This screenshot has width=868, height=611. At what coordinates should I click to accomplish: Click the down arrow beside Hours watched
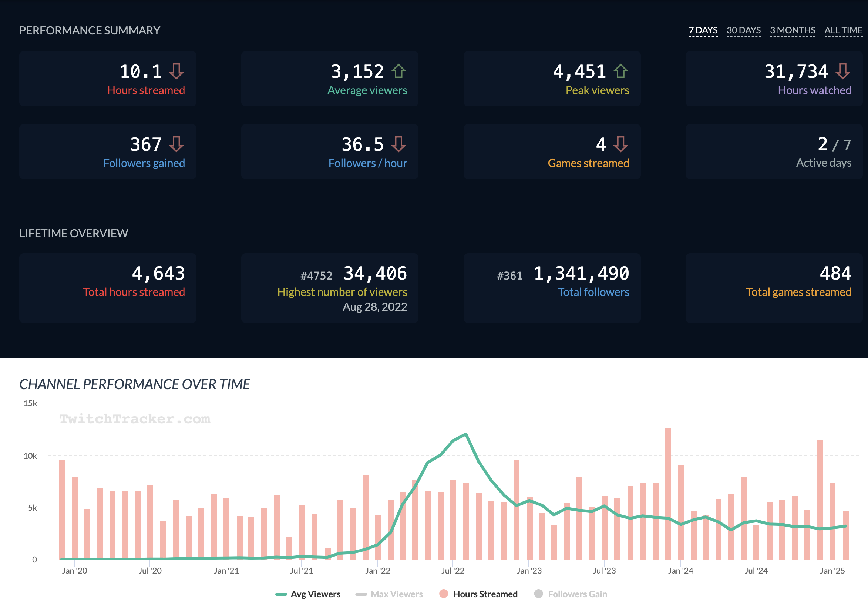tap(843, 71)
